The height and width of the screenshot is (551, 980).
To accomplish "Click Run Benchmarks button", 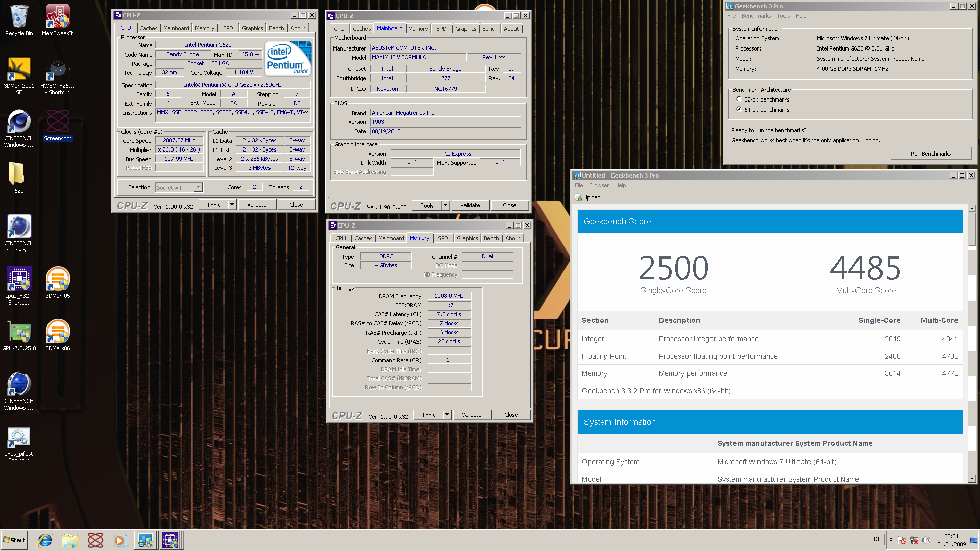I will (931, 154).
